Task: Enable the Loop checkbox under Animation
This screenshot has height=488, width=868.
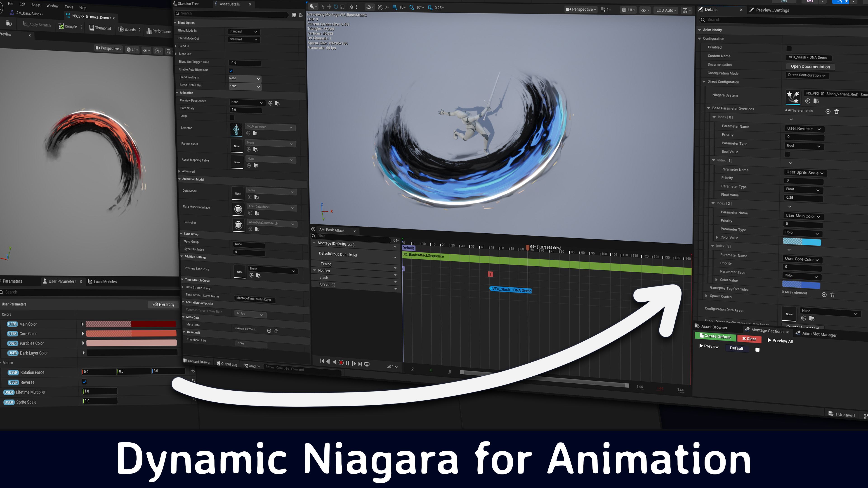Action: pos(232,117)
